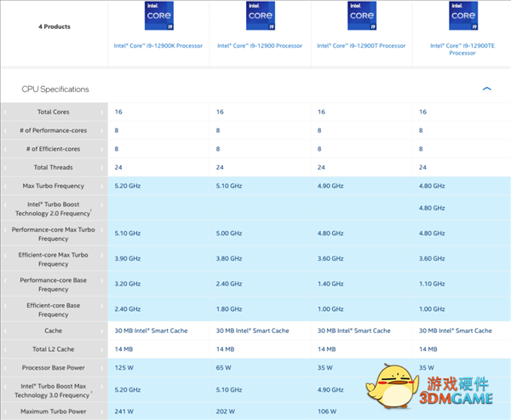This screenshot has width=511, height=420.
Task: Click the 106 W Maximum Turbo Power value
Action: click(327, 411)
